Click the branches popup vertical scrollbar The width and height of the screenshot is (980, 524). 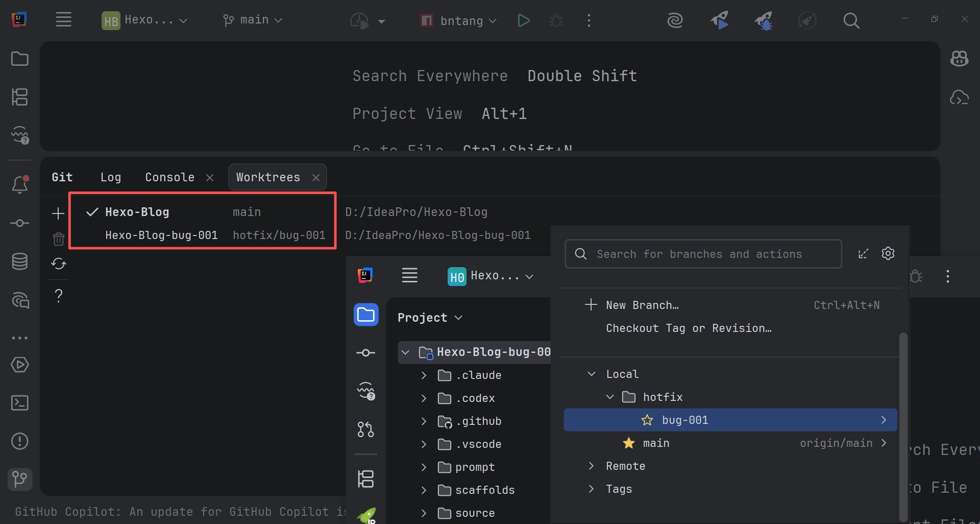[903, 426]
